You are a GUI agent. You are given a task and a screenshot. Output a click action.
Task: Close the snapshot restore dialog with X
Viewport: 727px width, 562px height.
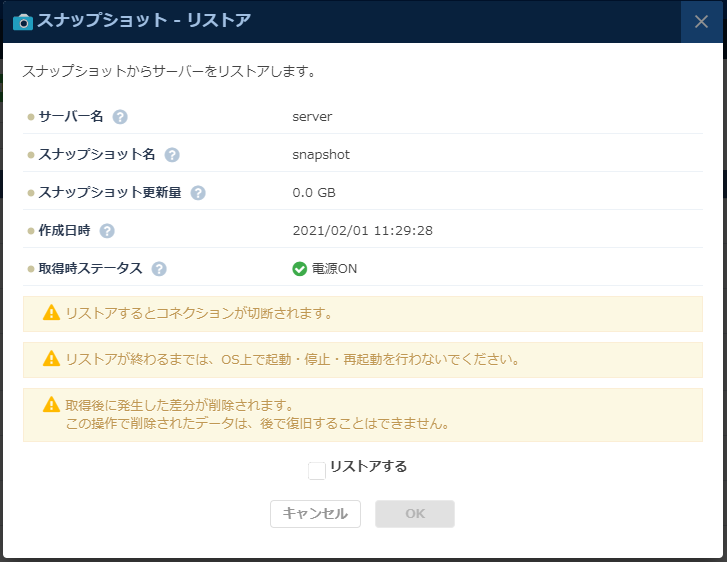point(701,21)
